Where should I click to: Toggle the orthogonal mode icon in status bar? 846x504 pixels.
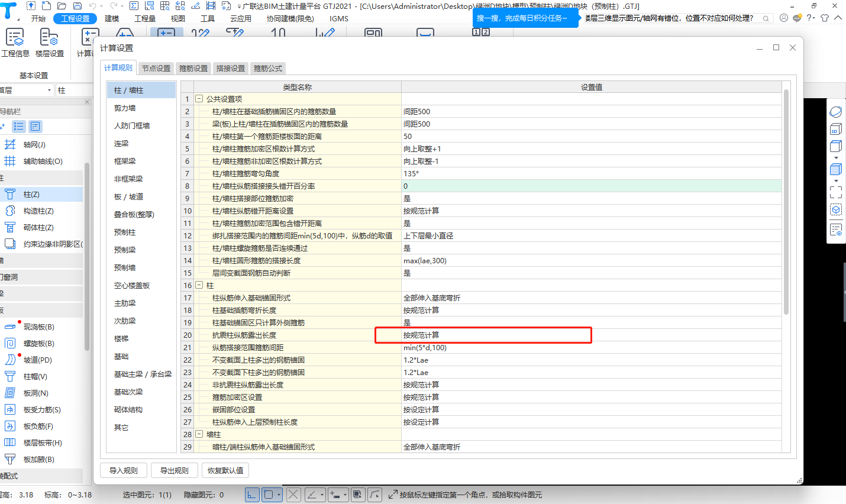252,495
